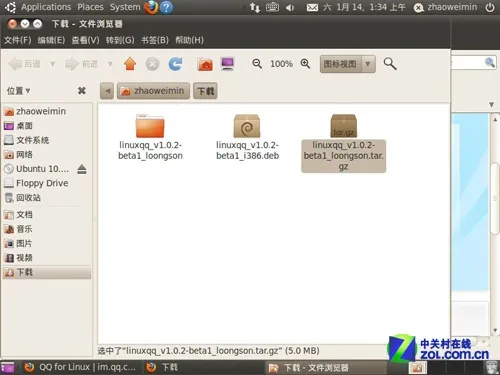Click the zhaoweimin user menu in top panel
500x375 pixels.
445,7
